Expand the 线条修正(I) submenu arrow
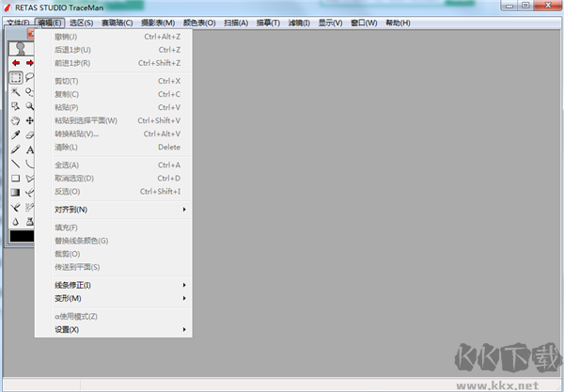This screenshot has width=564, height=392. coord(184,285)
